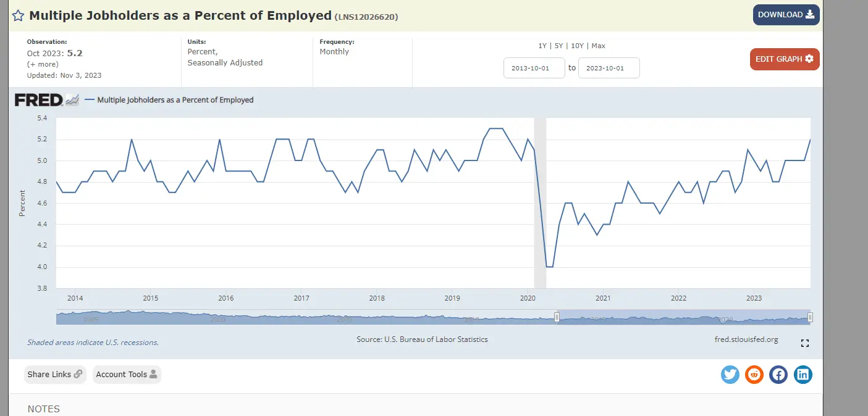This screenshot has height=416, width=868.
Task: Expand the Account Tools menu
Action: click(x=127, y=374)
